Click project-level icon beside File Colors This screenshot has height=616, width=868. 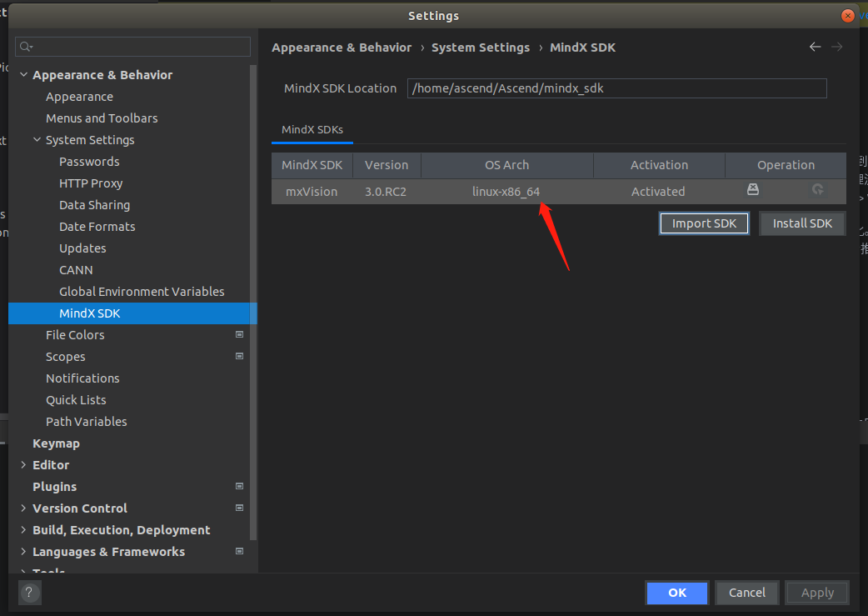(x=240, y=335)
